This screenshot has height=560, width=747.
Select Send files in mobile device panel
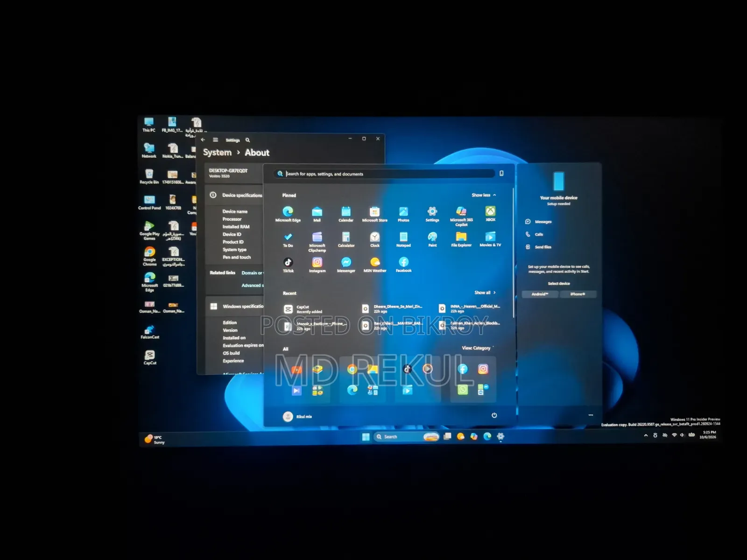pos(538,247)
